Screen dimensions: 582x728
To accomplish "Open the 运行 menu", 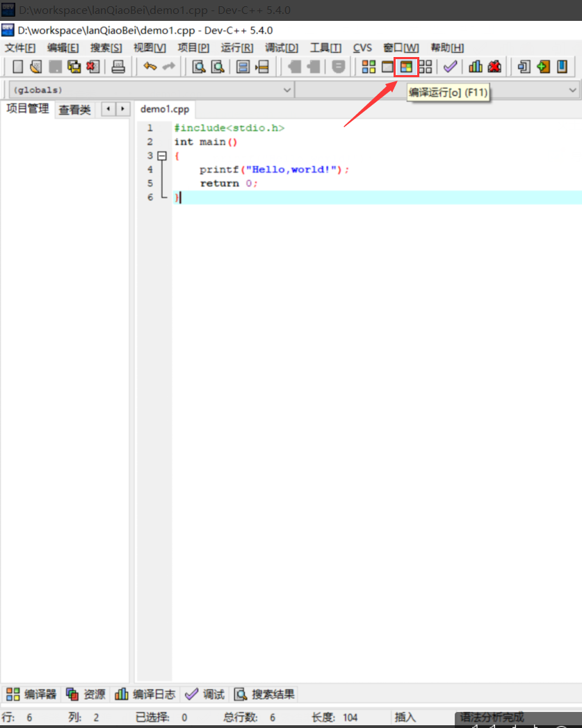I will pos(236,47).
